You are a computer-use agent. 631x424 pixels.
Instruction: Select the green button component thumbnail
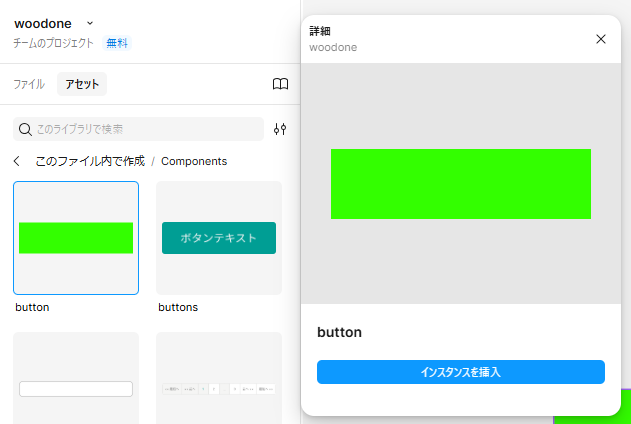pyautogui.click(x=76, y=238)
